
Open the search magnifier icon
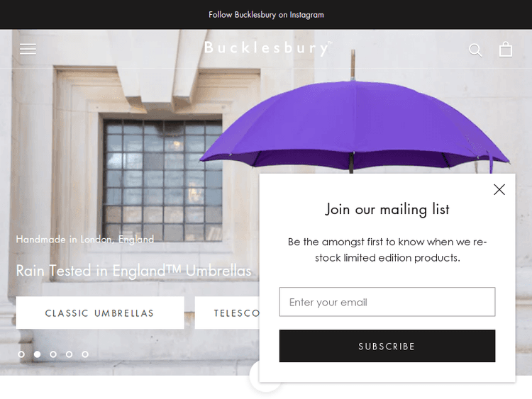pos(475,50)
